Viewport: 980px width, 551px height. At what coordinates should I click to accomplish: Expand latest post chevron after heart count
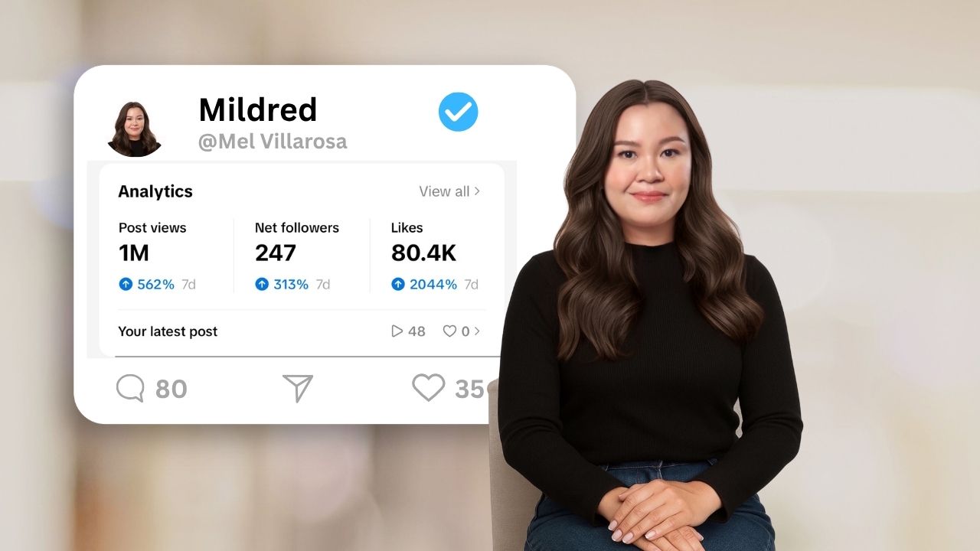click(477, 331)
